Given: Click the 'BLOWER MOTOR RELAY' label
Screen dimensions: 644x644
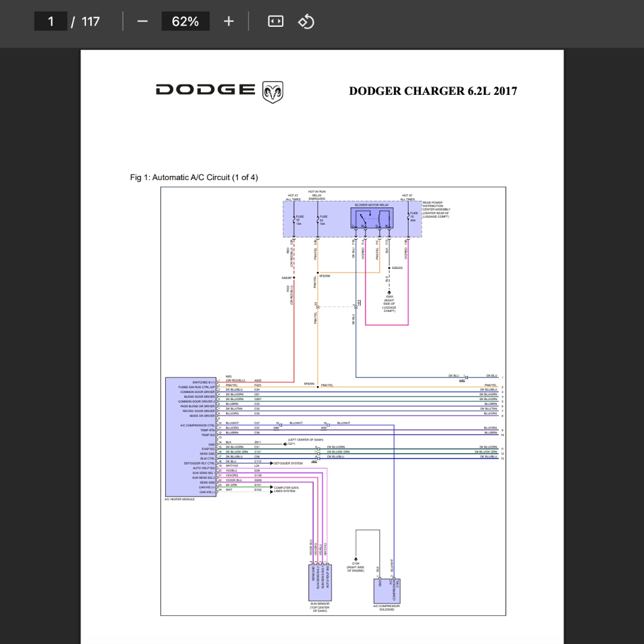Looking at the screenshot, I should point(371,205).
